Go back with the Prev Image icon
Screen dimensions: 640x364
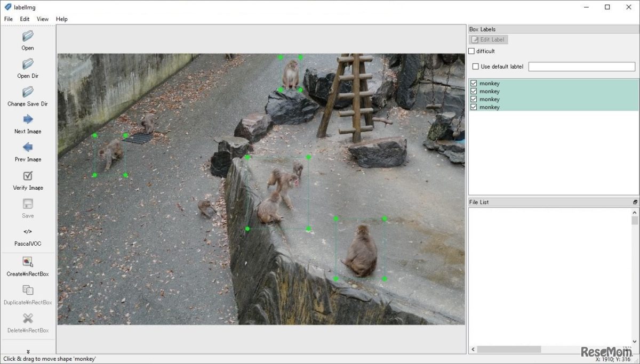(27, 148)
